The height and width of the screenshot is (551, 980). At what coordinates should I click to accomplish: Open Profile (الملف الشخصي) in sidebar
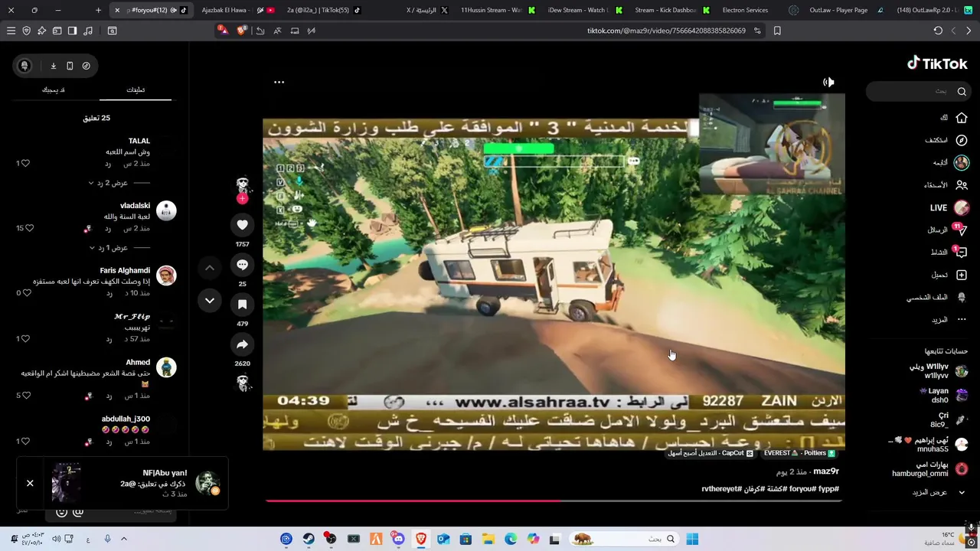937,297
